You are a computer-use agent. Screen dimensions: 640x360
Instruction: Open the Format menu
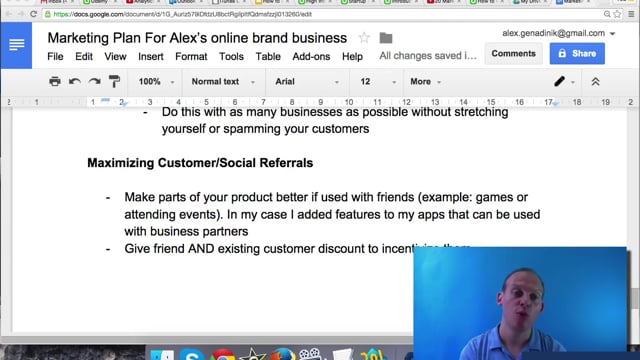(191, 56)
